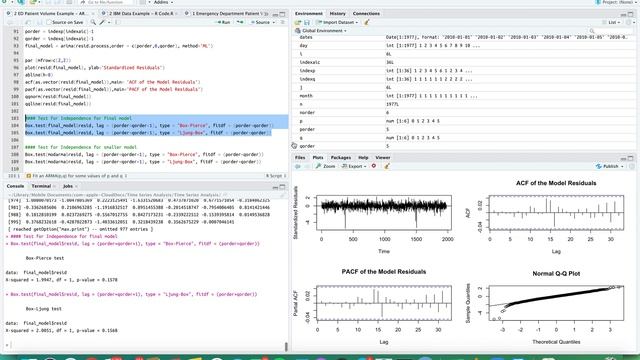Click the 'qorder' variable row
The height and width of the screenshot is (360, 640).
coord(464,146)
